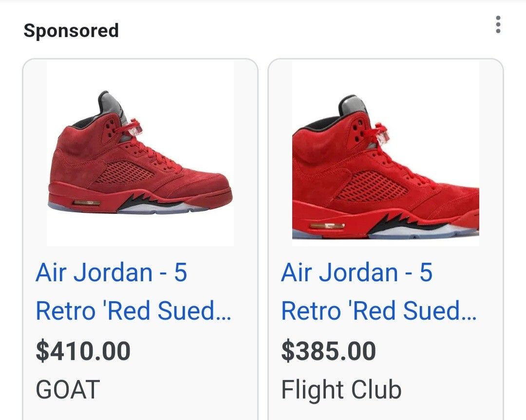Image resolution: width=526 pixels, height=420 pixels.
Task: Click the side mesh panel of Flight Club shoe
Action: click(x=371, y=187)
